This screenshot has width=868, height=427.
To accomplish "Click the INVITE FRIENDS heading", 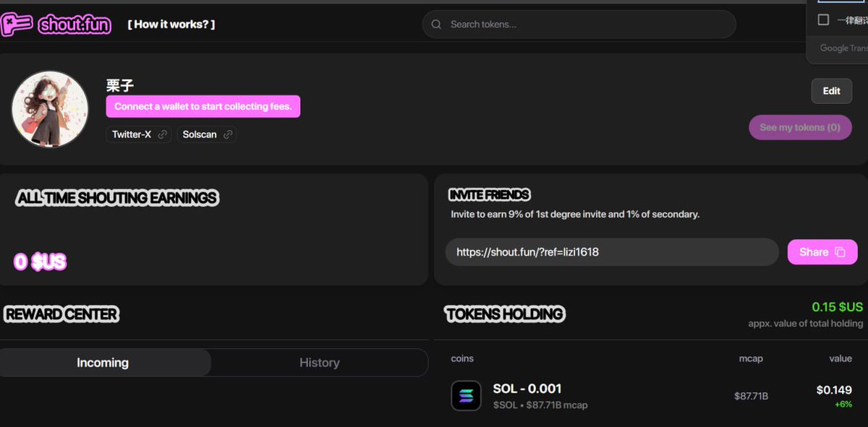I will click(490, 195).
